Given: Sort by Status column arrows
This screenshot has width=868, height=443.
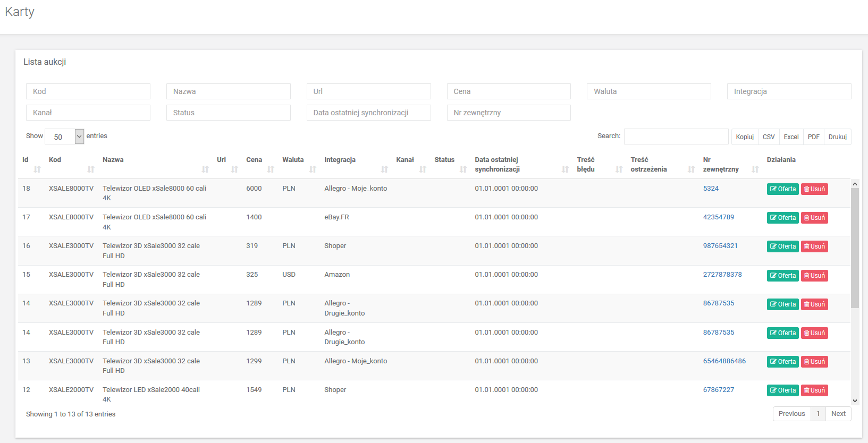Looking at the screenshot, I should [x=462, y=169].
